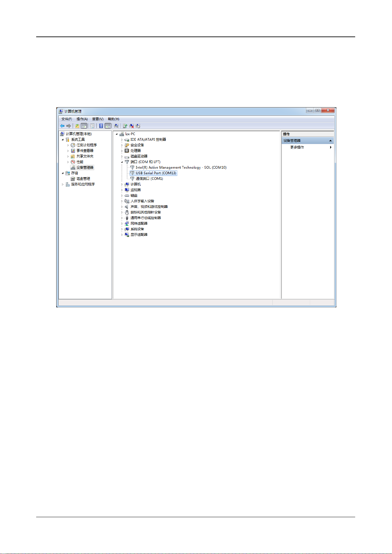
Task: Select the 性能 gauge icon
Action: coord(73,162)
